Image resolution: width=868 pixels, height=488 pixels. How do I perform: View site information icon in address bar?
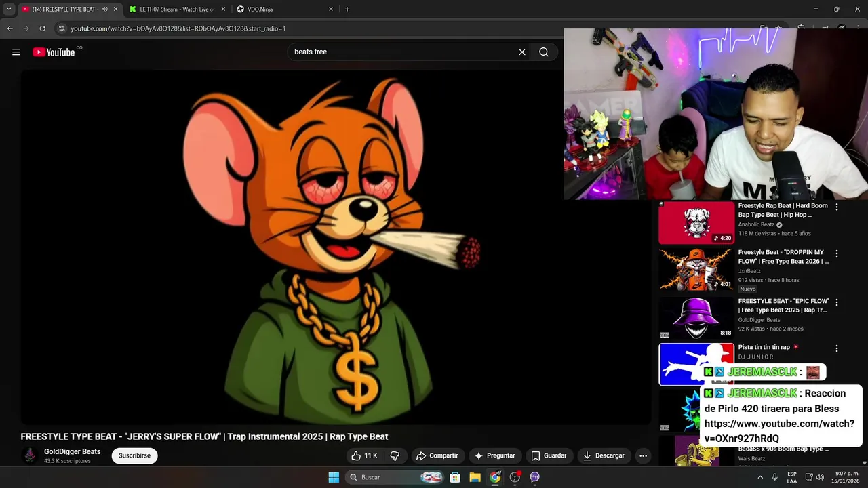62,28
